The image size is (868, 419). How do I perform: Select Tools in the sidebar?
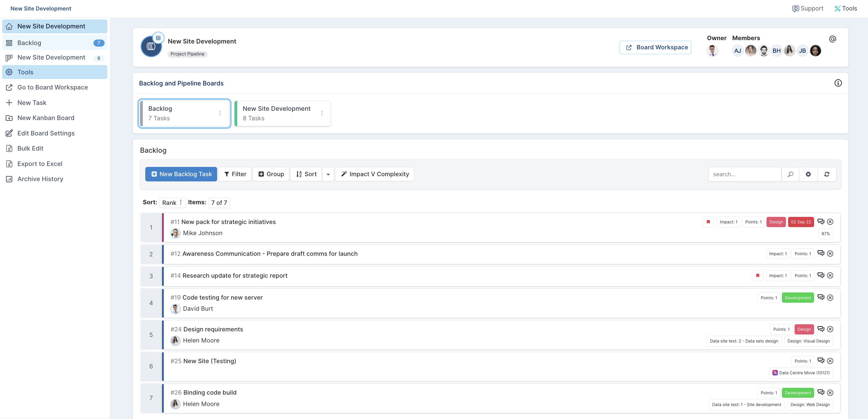pos(55,72)
